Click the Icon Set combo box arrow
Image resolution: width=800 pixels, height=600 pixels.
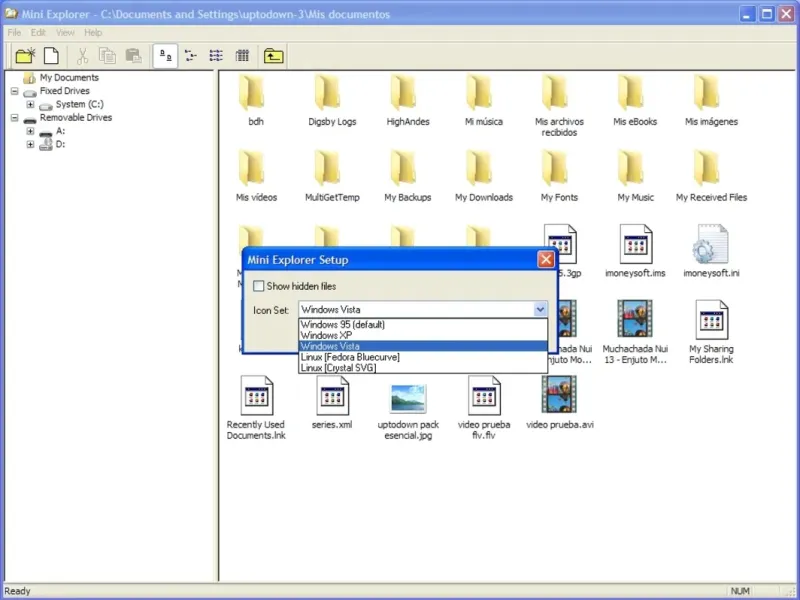tap(540, 310)
